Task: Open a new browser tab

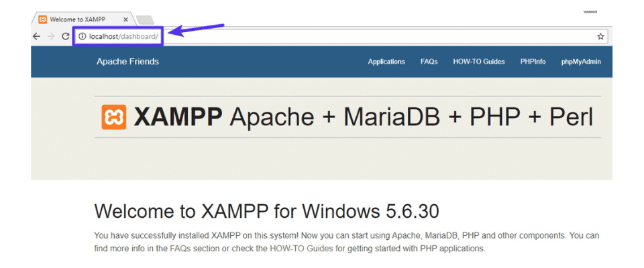Action: (145, 20)
